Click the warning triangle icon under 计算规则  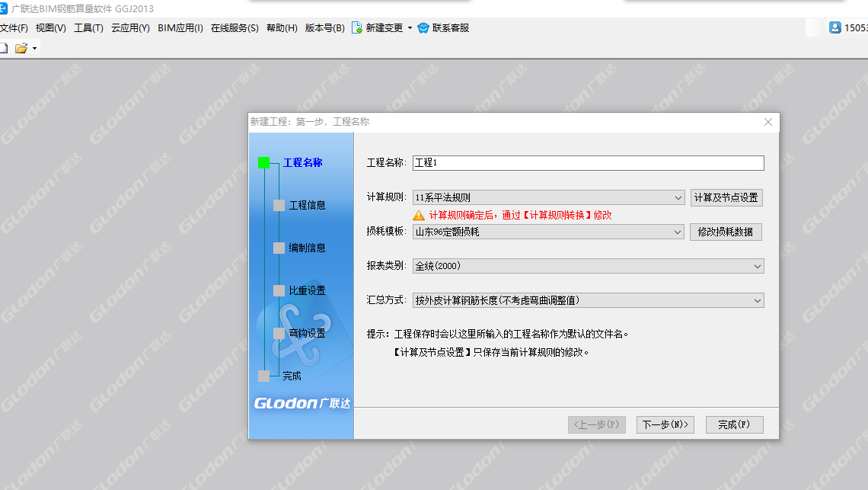[x=419, y=215]
